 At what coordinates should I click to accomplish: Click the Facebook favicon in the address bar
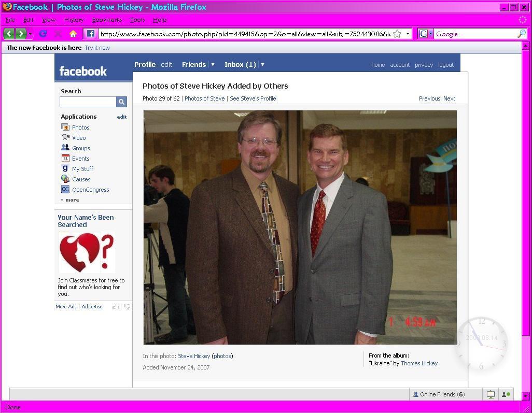pos(91,34)
